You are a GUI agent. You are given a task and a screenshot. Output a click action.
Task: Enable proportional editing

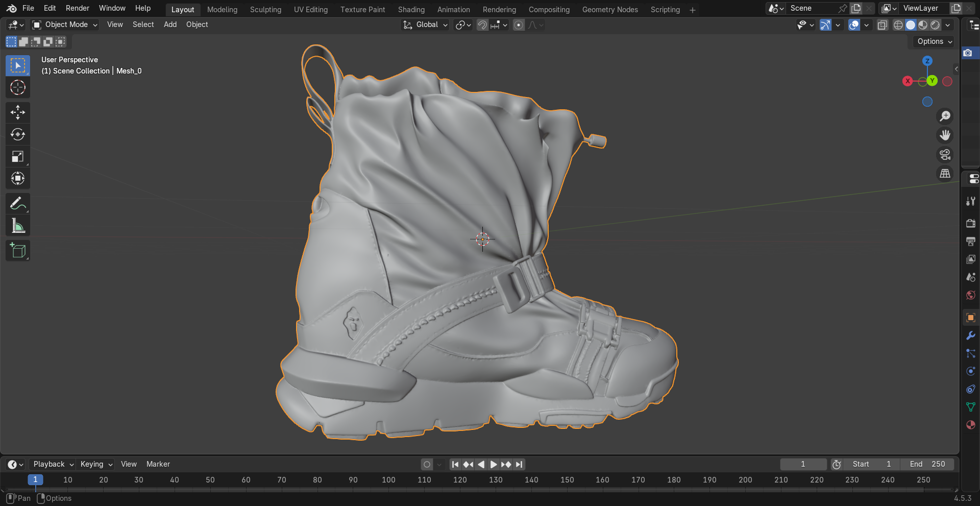click(x=519, y=25)
